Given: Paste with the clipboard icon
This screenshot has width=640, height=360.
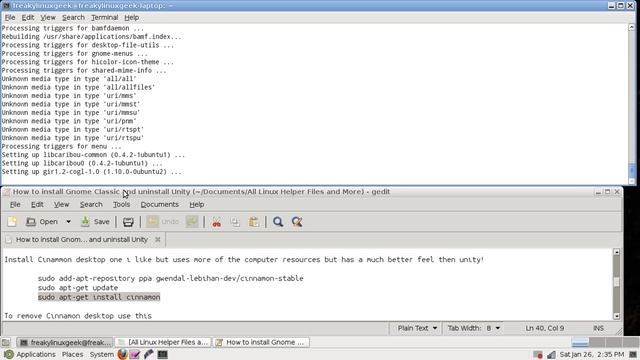Looking at the screenshot, I should point(253,222).
